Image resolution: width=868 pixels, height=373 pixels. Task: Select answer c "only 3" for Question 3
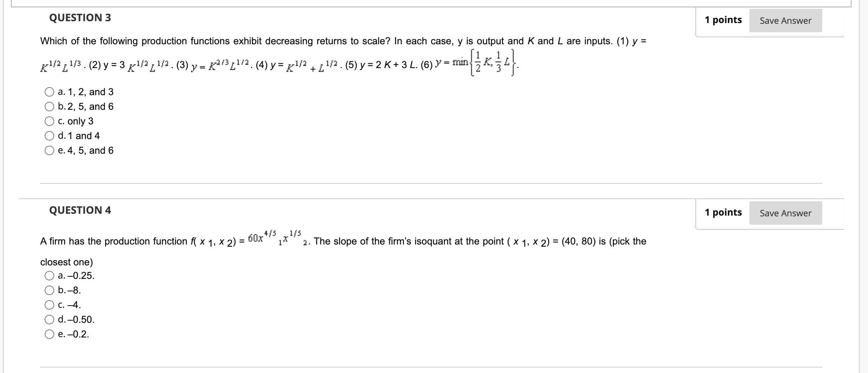[49, 121]
